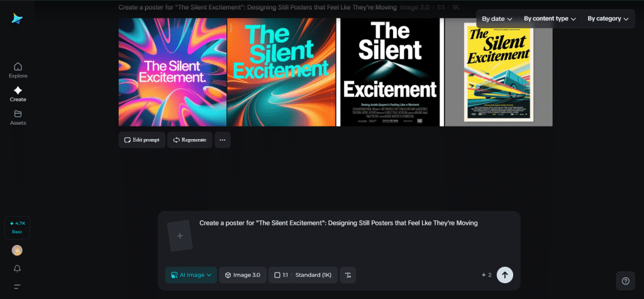The image size is (644, 299).
Task: Click the user profile avatar
Action: pos(17,251)
